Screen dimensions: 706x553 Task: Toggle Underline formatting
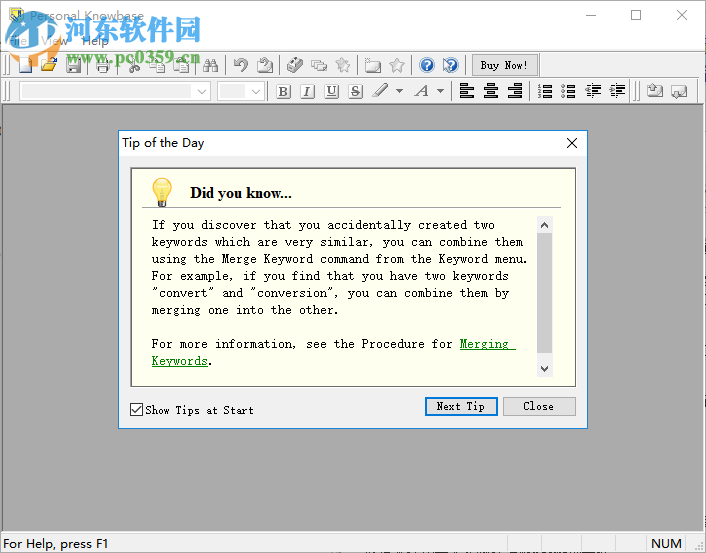click(x=331, y=91)
